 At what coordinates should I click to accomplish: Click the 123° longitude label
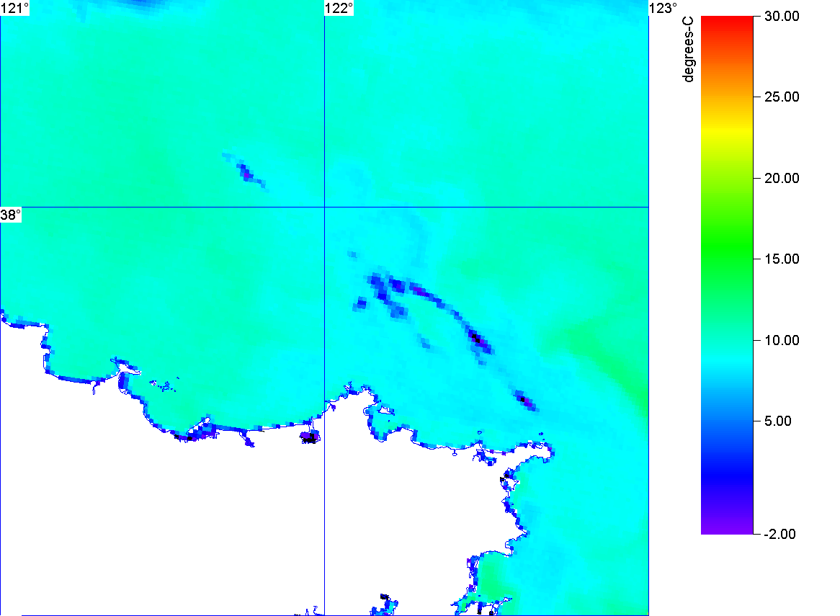[663, 8]
